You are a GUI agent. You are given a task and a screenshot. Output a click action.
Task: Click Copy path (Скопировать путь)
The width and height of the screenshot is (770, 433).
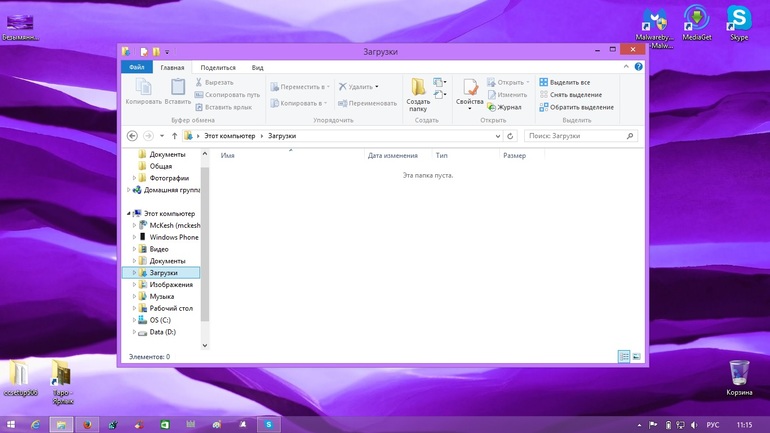point(227,95)
